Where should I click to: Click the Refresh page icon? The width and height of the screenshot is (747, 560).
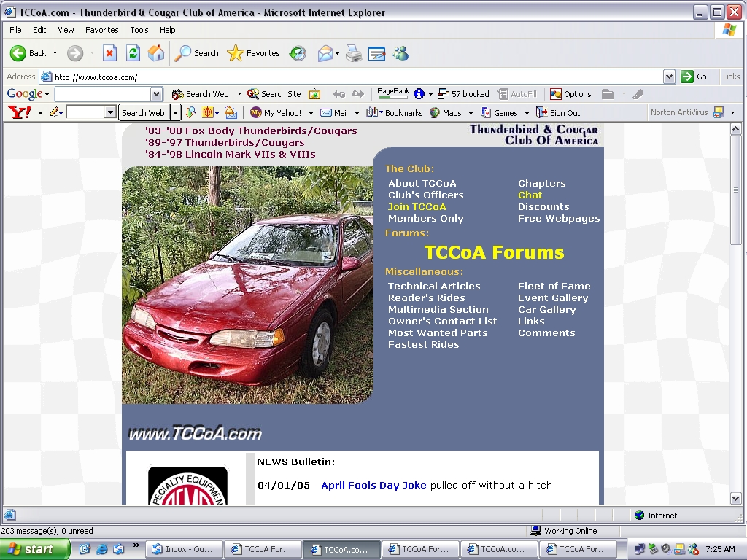[133, 53]
